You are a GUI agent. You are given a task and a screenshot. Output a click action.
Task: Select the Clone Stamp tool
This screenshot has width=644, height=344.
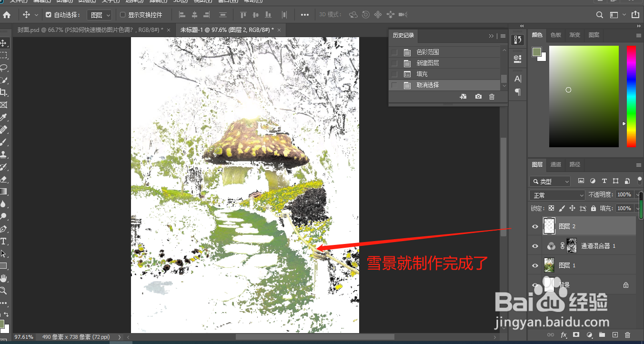tap(3, 154)
